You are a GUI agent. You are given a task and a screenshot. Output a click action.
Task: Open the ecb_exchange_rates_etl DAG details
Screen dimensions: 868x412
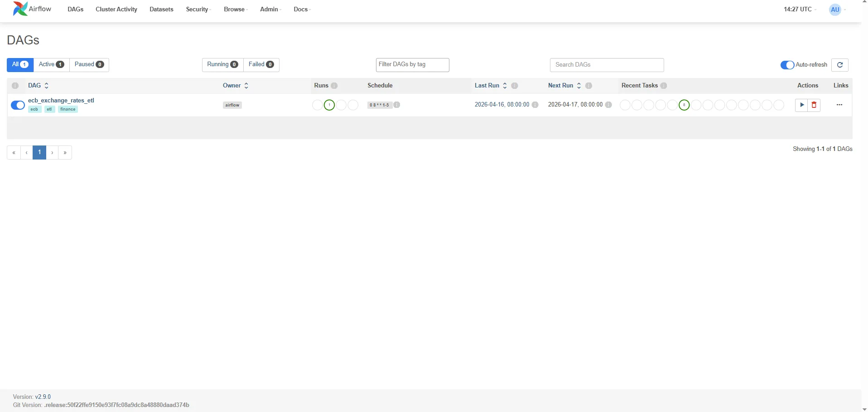(x=62, y=100)
